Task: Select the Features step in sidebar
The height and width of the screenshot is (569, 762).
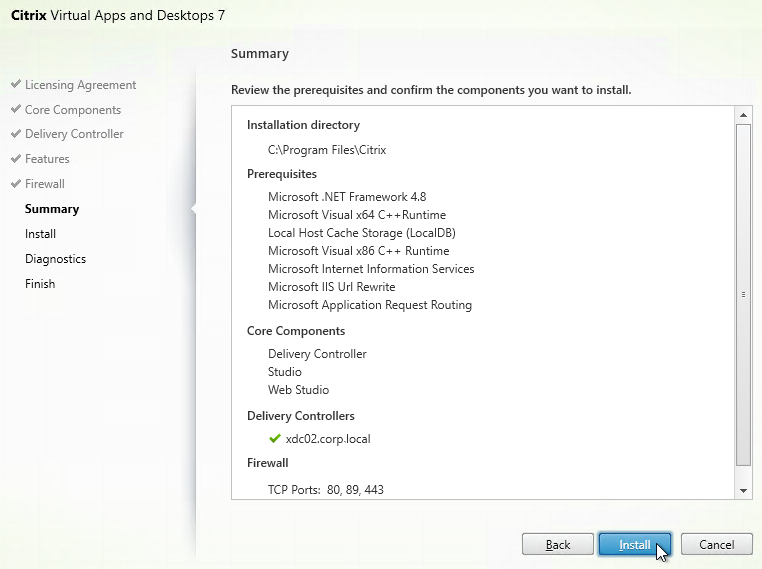Action: pyautogui.click(x=47, y=159)
